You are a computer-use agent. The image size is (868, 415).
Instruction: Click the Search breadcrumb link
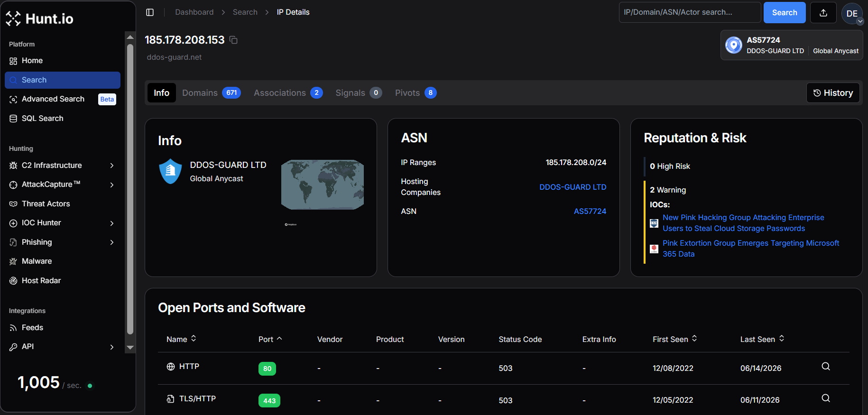pyautogui.click(x=245, y=12)
